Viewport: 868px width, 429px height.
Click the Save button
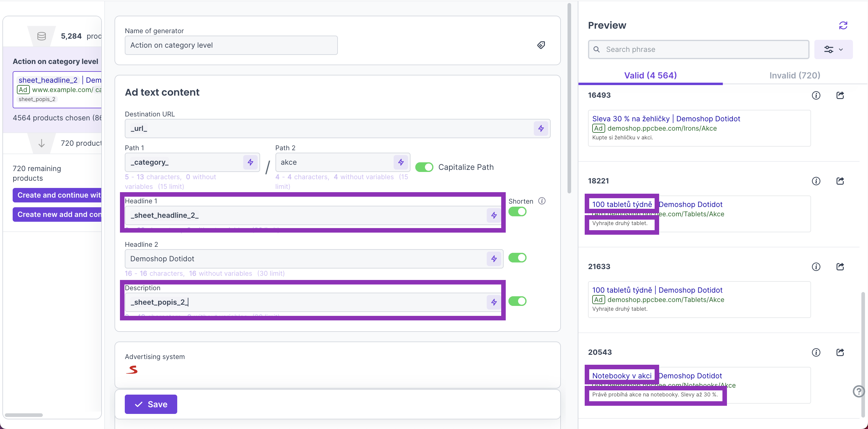point(151,404)
